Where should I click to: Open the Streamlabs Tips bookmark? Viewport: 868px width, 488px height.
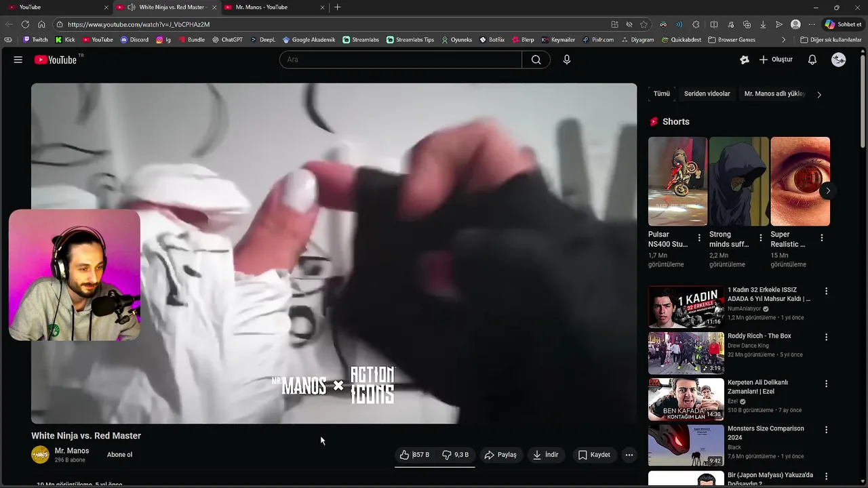click(x=410, y=40)
